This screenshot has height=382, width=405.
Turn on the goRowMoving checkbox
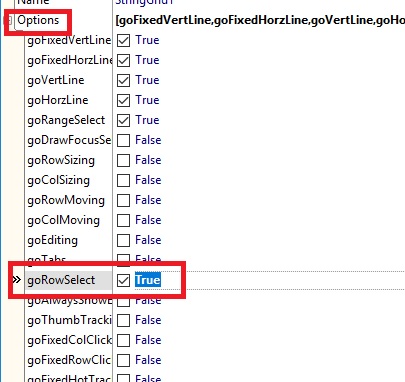[123, 201]
